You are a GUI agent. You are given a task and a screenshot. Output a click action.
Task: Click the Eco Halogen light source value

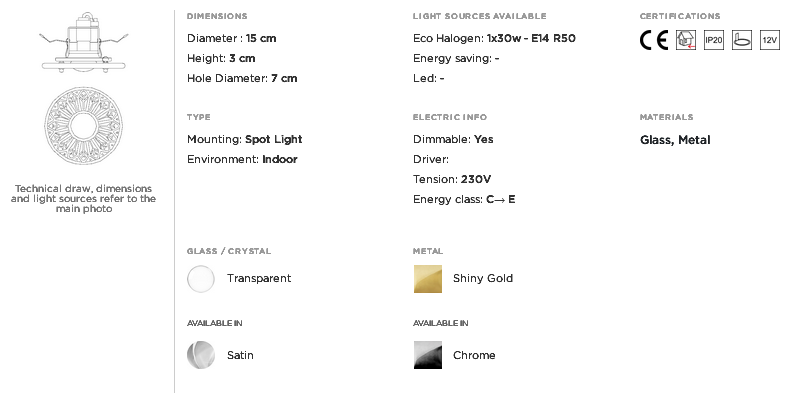click(x=531, y=38)
